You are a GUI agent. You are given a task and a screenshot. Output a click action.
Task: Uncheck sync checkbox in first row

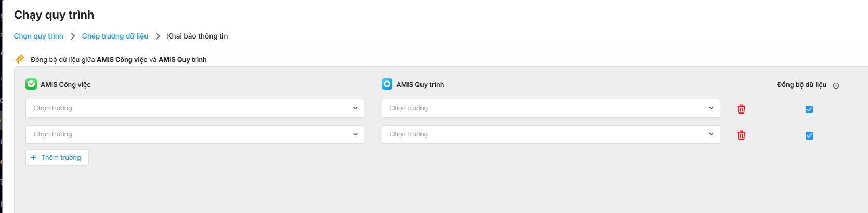pos(809,109)
